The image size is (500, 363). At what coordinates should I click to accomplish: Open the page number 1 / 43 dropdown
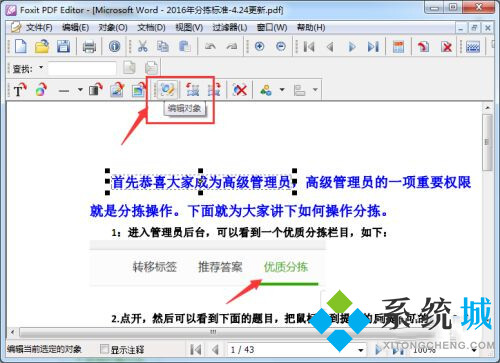click(x=360, y=350)
